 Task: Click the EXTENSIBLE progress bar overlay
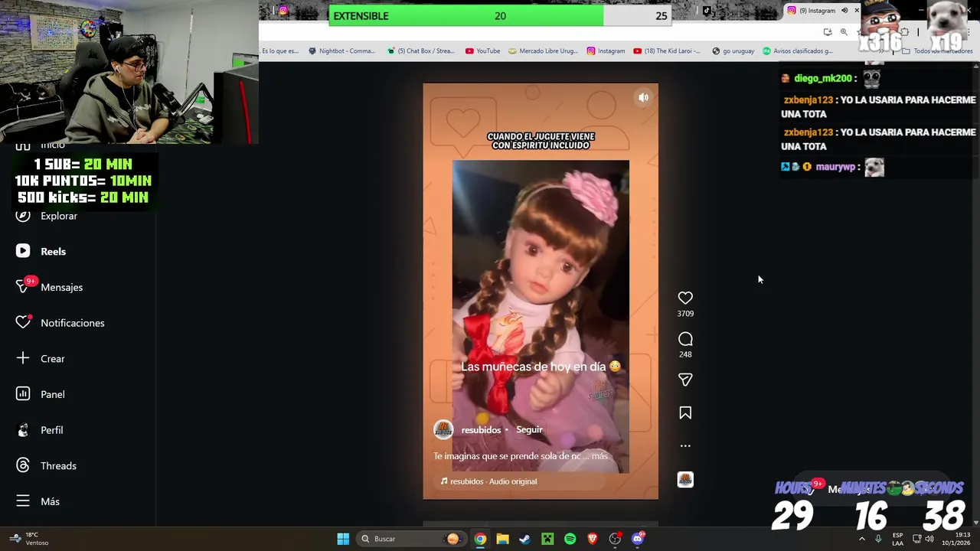pos(500,15)
